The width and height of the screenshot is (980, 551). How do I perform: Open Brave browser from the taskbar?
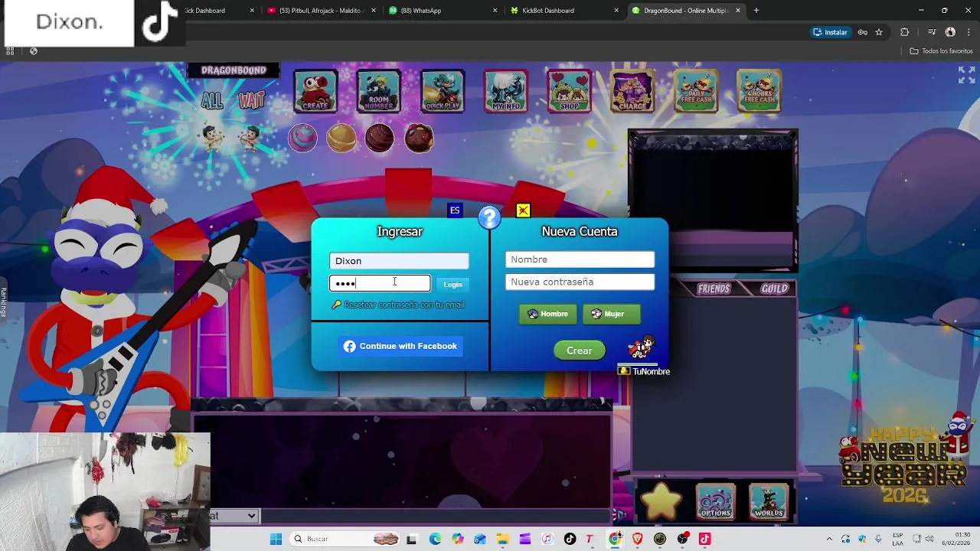[637, 539]
